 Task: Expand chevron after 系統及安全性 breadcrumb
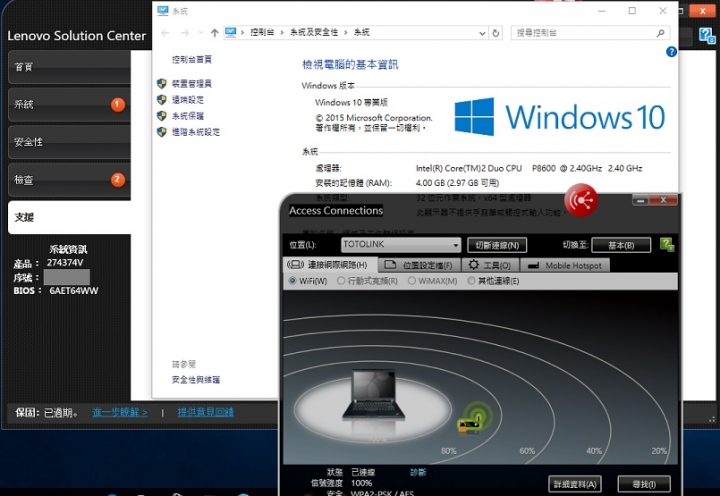[x=345, y=32]
